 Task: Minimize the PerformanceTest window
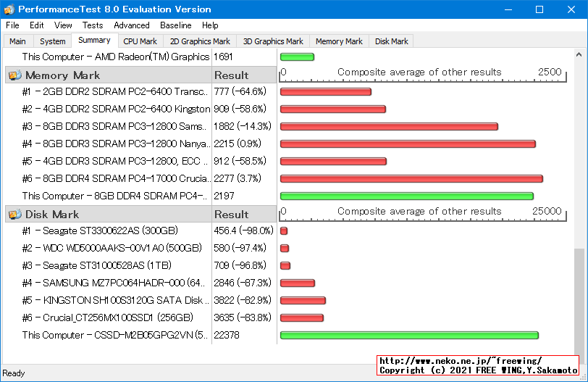coord(508,9)
